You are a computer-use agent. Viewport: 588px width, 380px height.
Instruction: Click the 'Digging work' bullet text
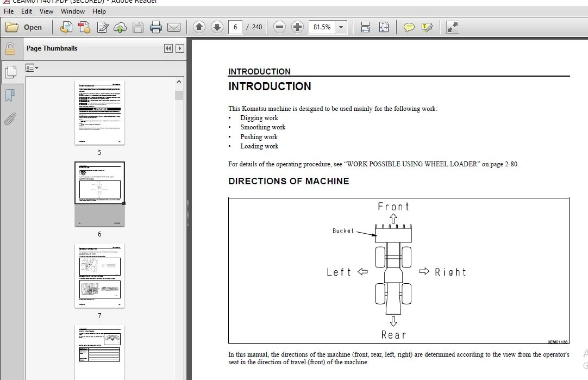[x=259, y=118]
